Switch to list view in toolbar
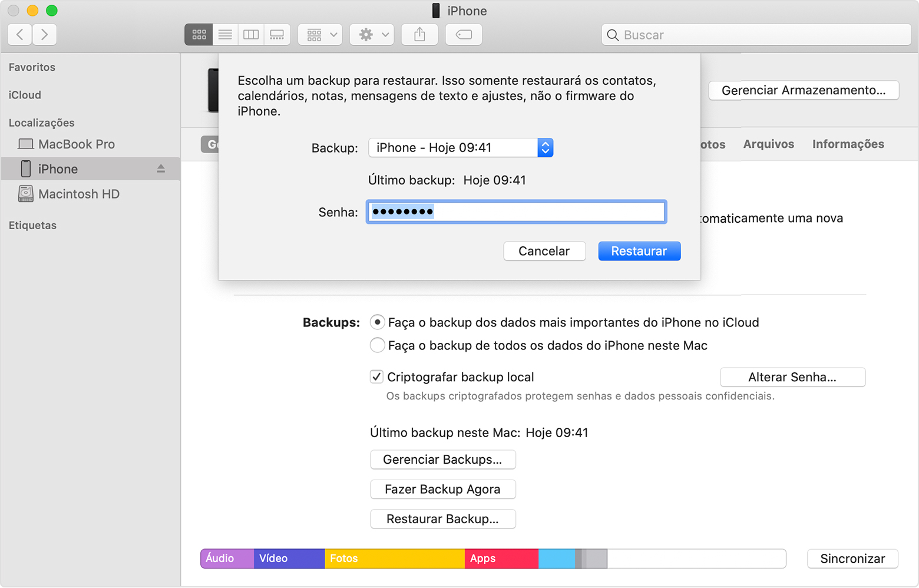The height and width of the screenshot is (588, 919). coord(225,35)
